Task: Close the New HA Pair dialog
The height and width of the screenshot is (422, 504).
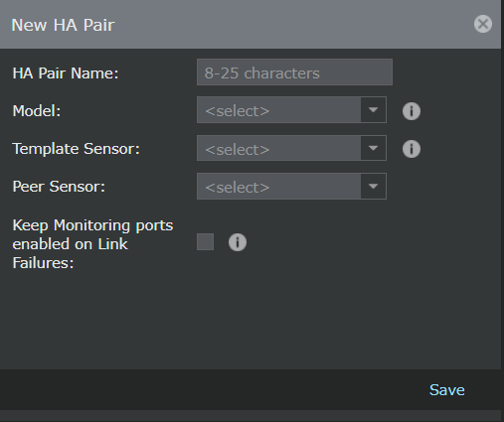Action: (483, 24)
